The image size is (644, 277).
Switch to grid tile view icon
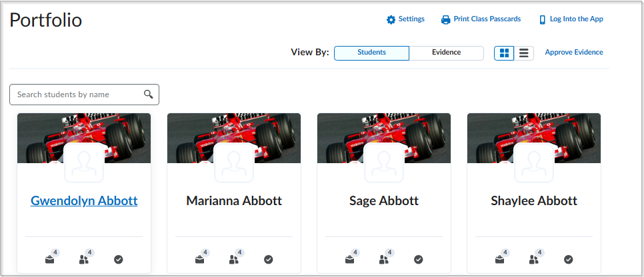[x=504, y=53]
